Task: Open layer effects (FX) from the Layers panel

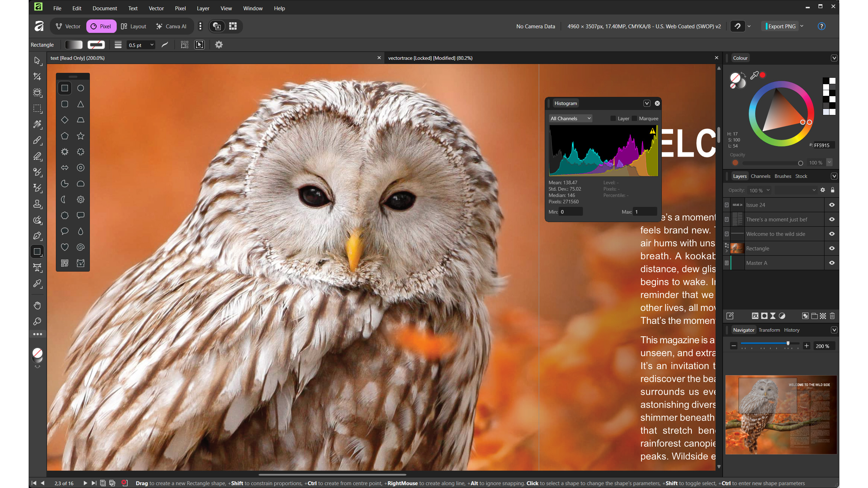Action: pos(755,316)
